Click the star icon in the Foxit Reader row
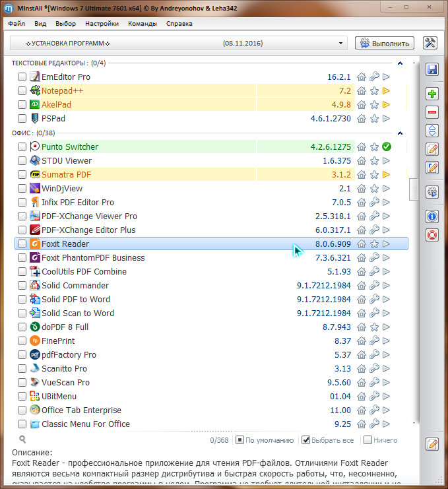This screenshot has width=448, height=489. click(374, 244)
